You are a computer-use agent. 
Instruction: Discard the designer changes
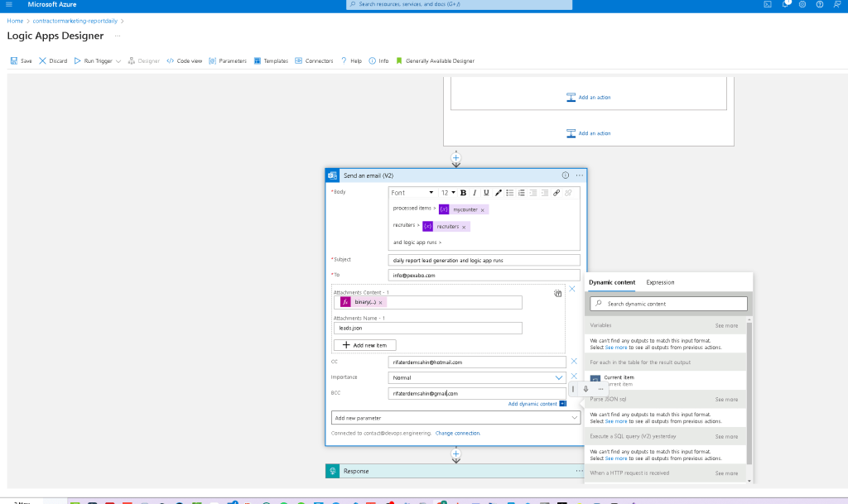pyautogui.click(x=53, y=61)
